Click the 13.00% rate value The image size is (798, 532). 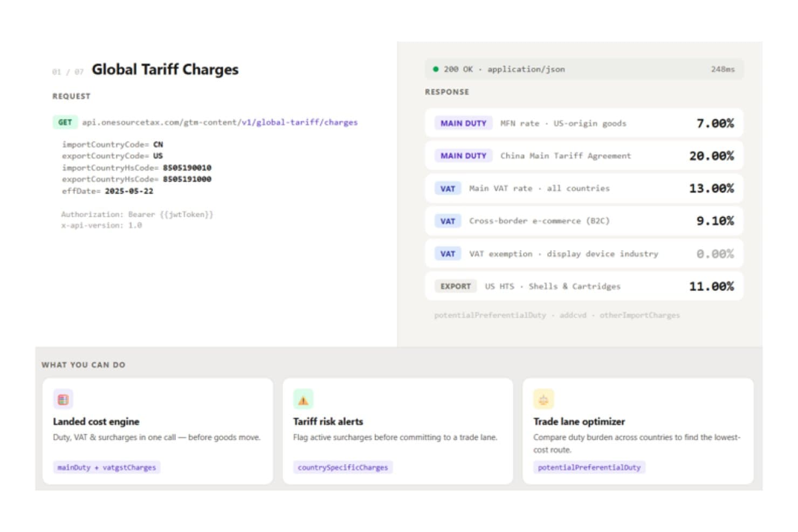pyautogui.click(x=711, y=188)
